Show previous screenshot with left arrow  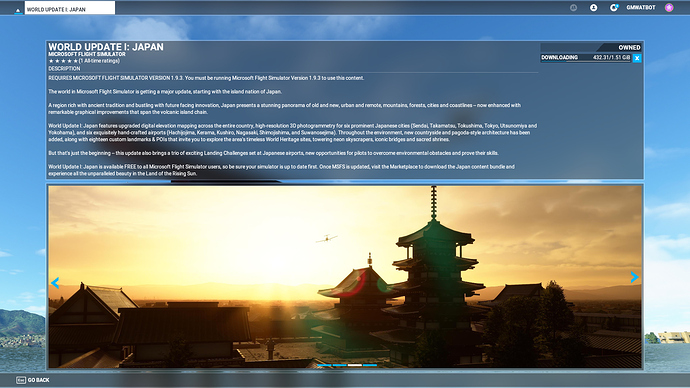pyautogui.click(x=55, y=282)
